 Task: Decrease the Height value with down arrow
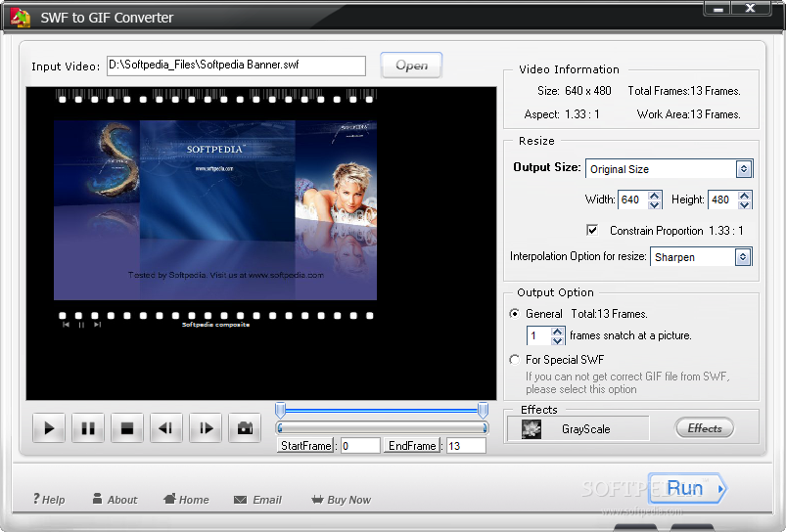tap(744, 204)
